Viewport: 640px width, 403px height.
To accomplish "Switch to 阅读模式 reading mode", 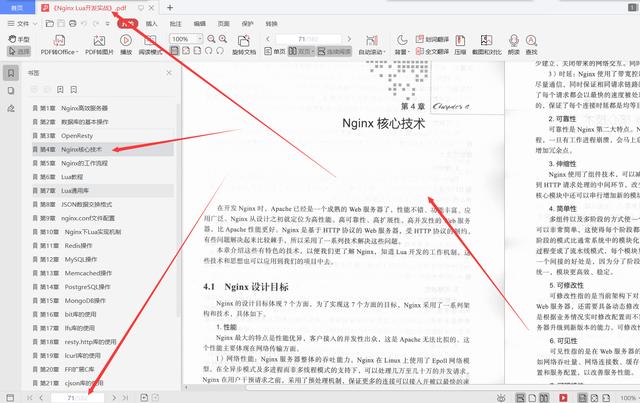I will point(150,45).
